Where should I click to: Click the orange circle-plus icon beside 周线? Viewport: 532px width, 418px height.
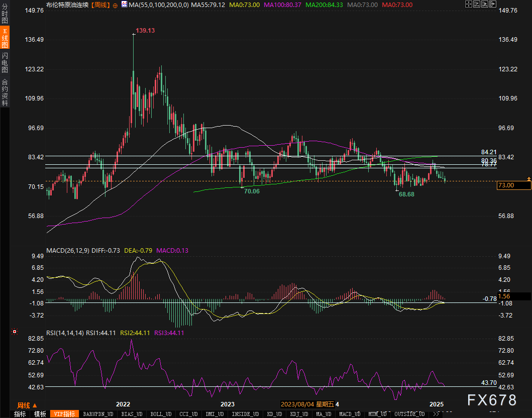click(116, 5)
